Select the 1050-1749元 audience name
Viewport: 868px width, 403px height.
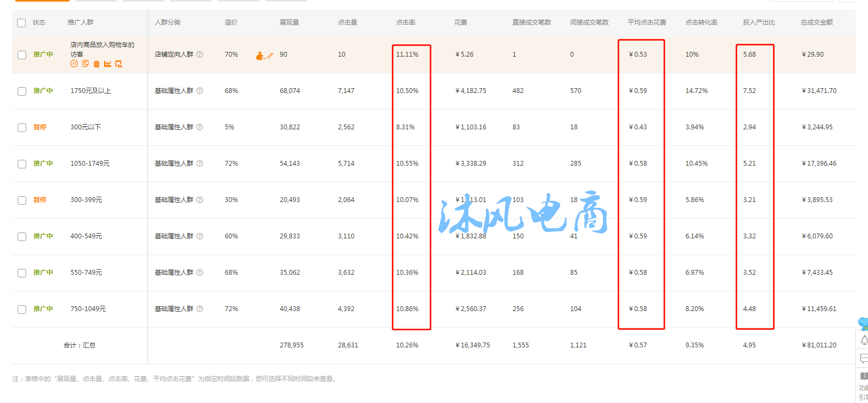(90, 164)
